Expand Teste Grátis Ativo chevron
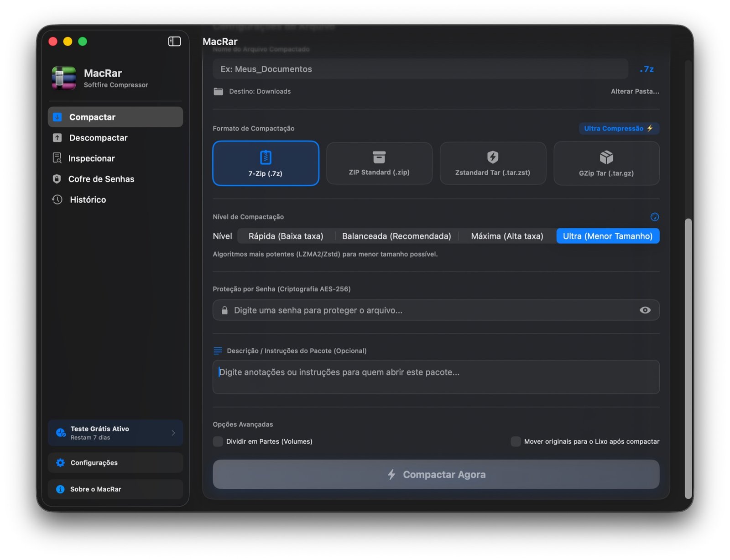Image resolution: width=730 pixels, height=560 pixels. point(173,433)
